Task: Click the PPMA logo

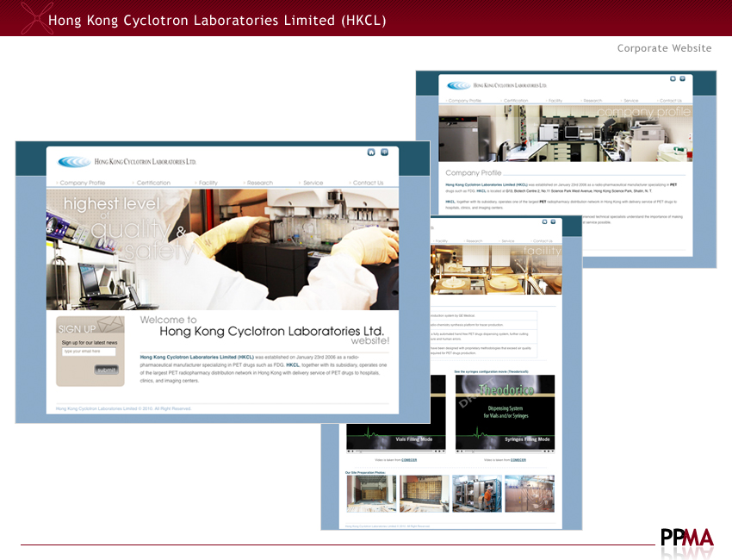Action: tap(686, 538)
